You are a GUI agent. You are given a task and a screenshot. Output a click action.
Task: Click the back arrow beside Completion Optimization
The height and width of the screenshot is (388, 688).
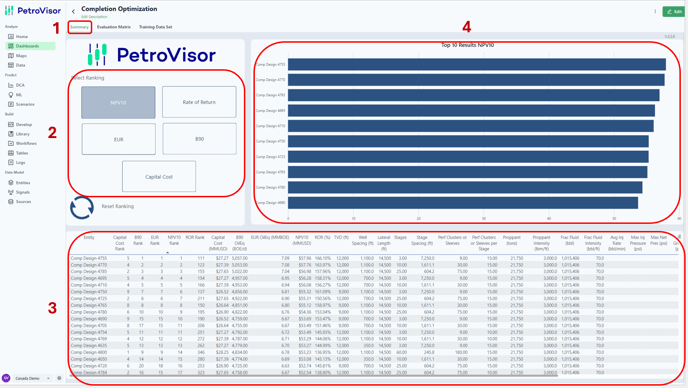coord(73,11)
